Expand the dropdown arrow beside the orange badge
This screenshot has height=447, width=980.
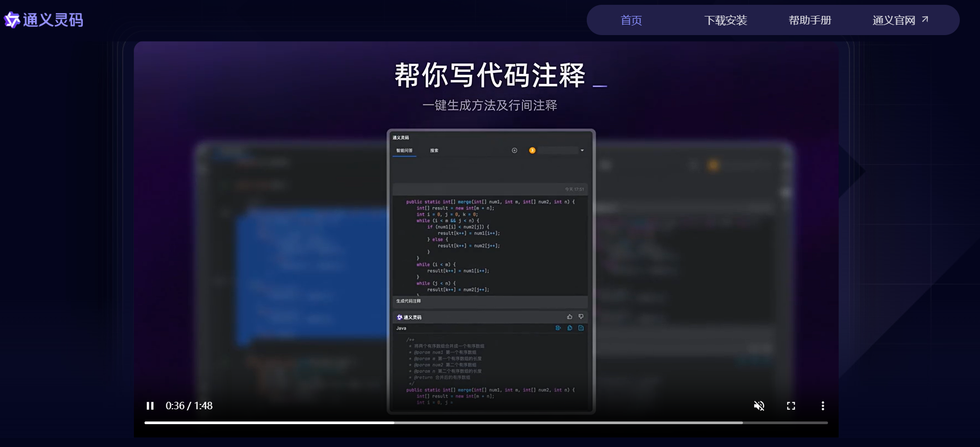tap(582, 150)
